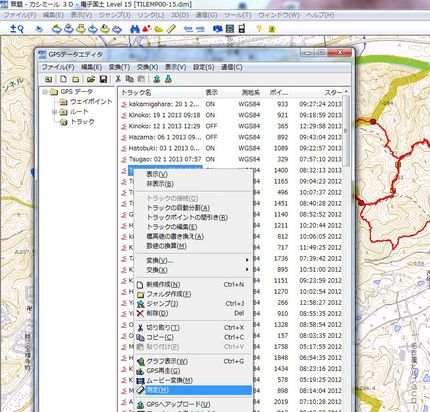This screenshot has height=412, width=430.
Task: Choose ジャンプ(J) in context menu
Action: click(193, 304)
